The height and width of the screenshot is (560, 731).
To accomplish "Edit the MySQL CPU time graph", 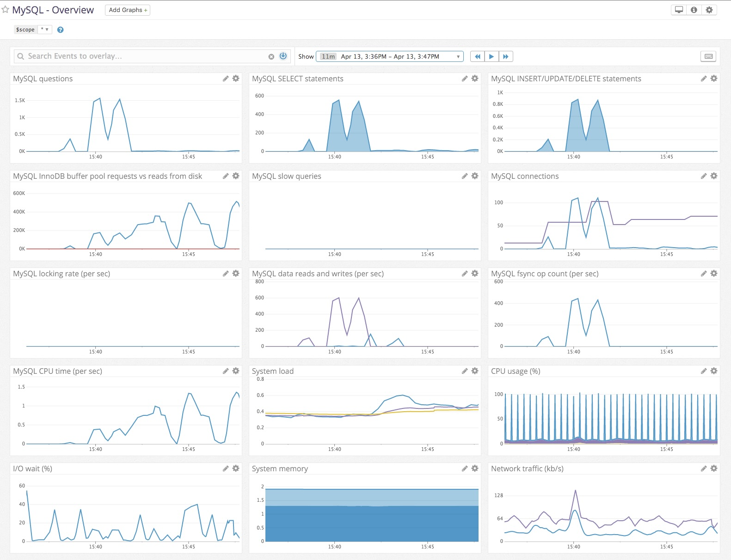I will (x=226, y=371).
